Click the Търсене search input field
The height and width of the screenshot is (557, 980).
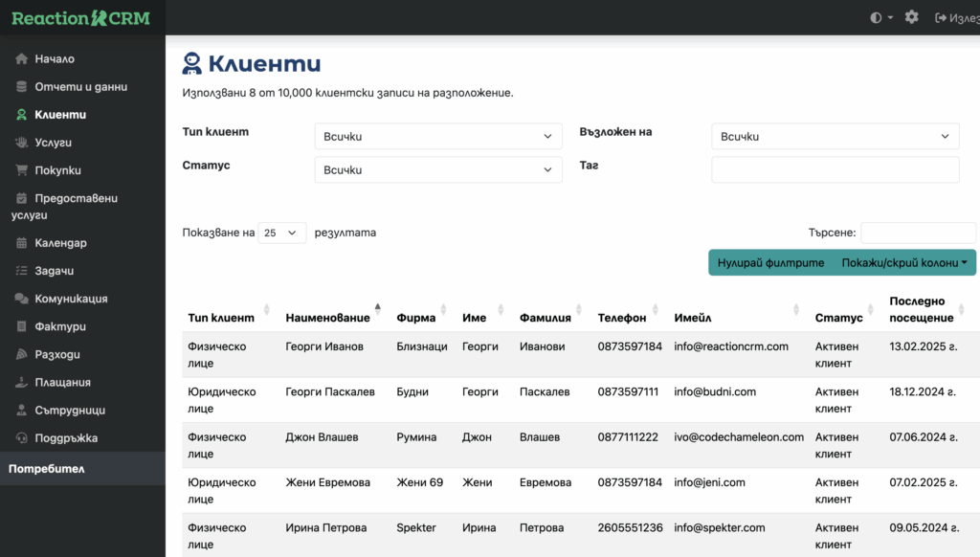point(918,233)
